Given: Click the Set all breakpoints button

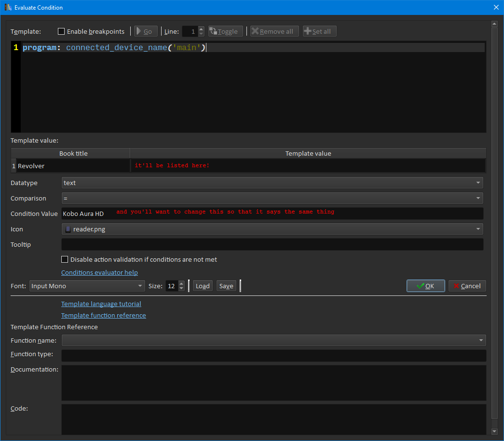Looking at the screenshot, I should (x=319, y=31).
